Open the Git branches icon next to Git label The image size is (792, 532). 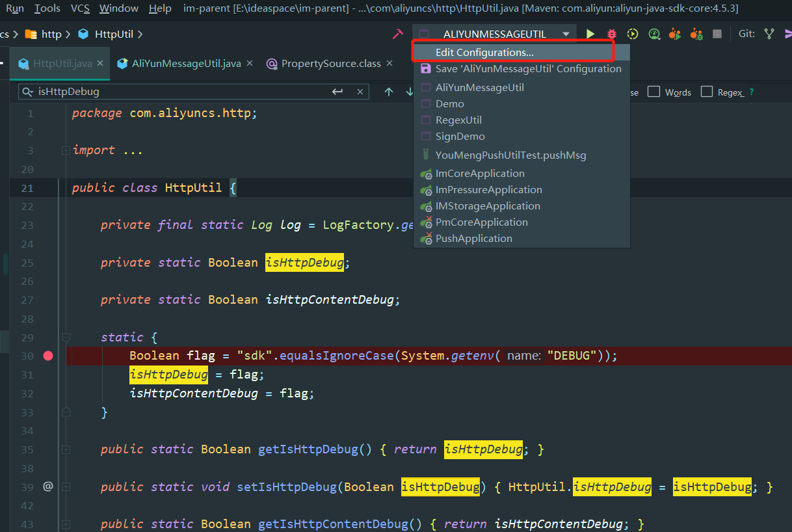[x=769, y=33]
